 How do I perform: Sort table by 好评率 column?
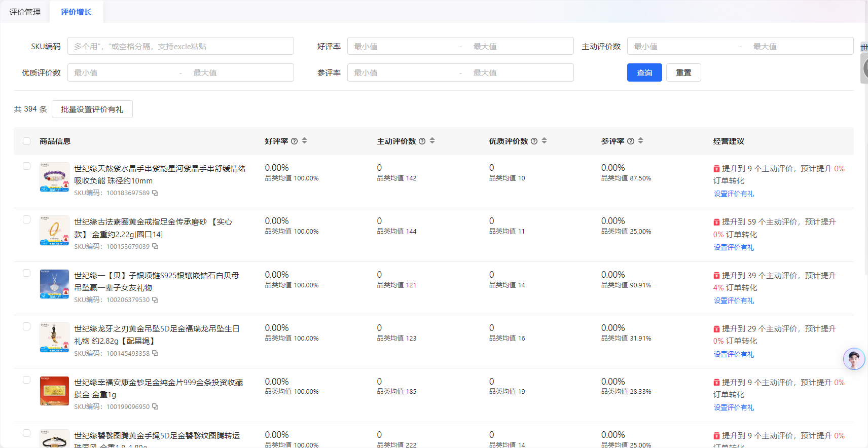point(305,141)
